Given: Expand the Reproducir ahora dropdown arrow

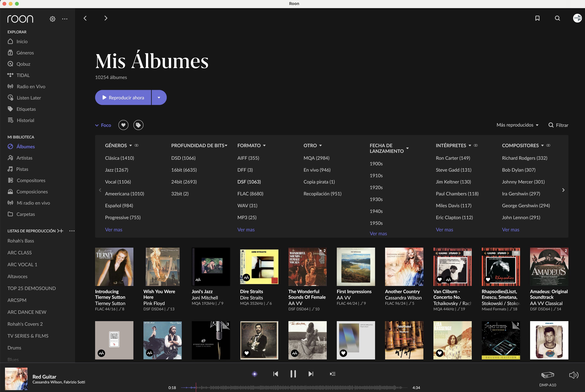Looking at the screenshot, I should [x=159, y=97].
